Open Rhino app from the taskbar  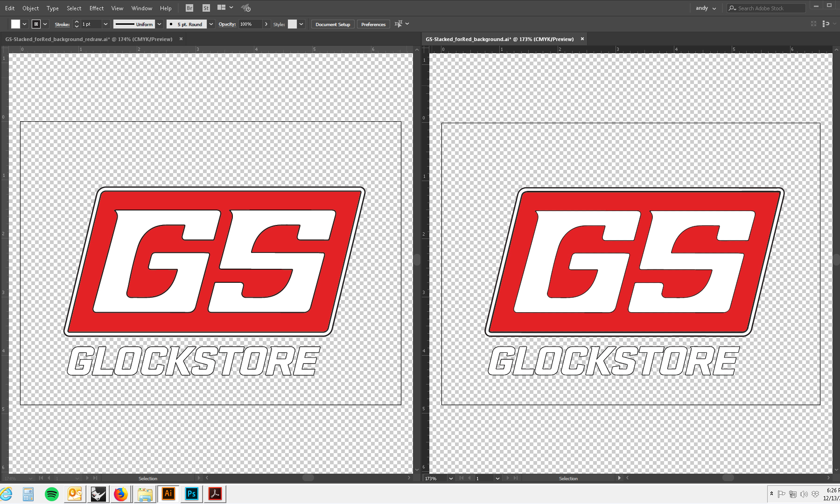[x=98, y=494]
